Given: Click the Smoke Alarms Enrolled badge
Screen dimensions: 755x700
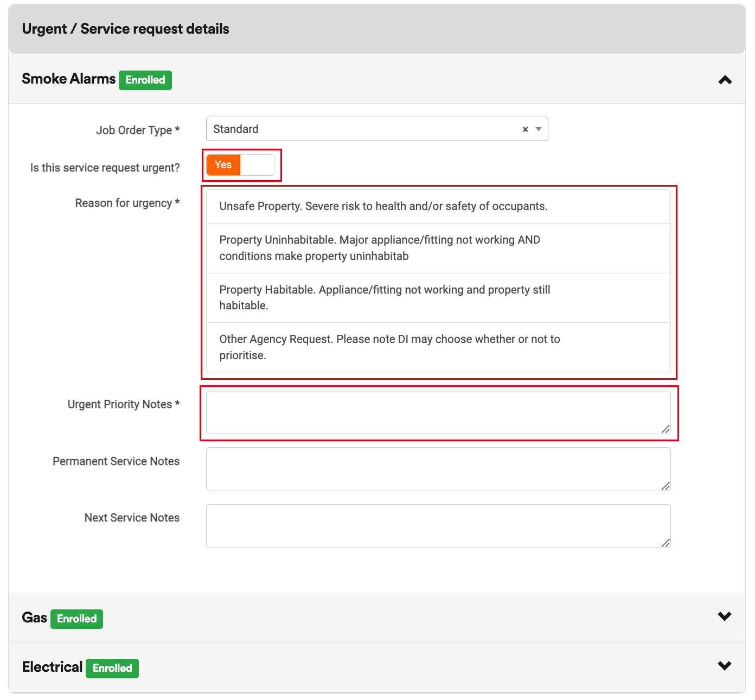Looking at the screenshot, I should pos(145,80).
